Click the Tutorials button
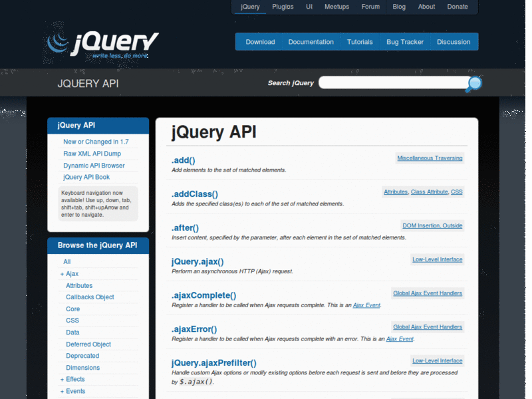The height and width of the screenshot is (399, 532). pyautogui.click(x=360, y=42)
